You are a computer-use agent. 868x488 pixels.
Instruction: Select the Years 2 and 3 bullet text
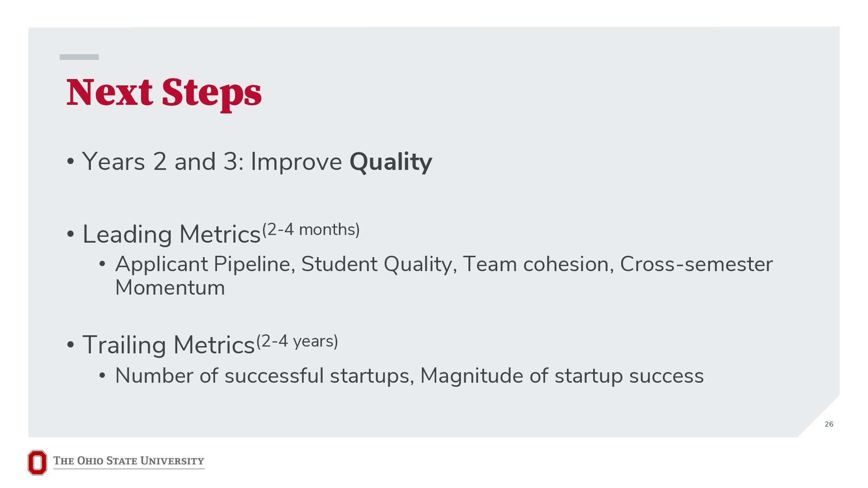point(257,162)
